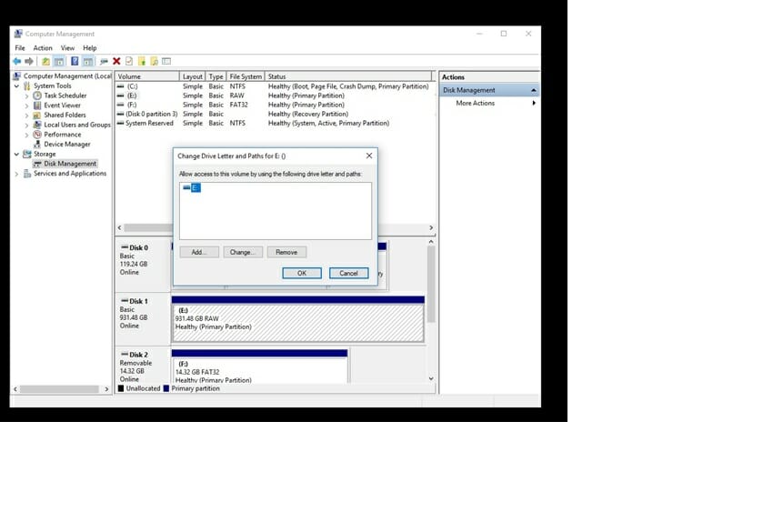Expand the Event Viewer node
The height and width of the screenshot is (532, 773).
[26, 105]
